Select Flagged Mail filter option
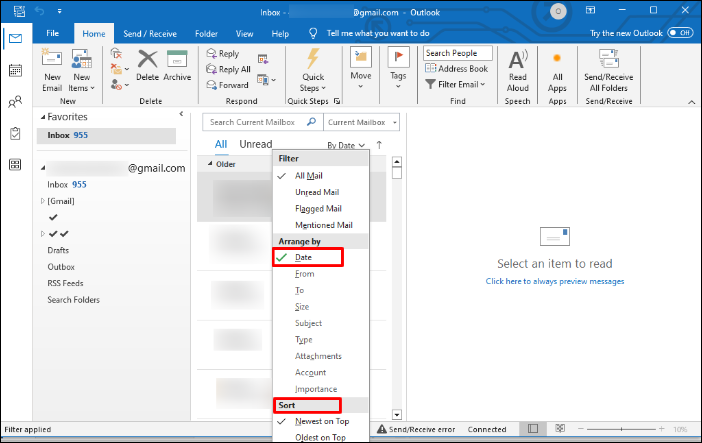 pyautogui.click(x=321, y=209)
